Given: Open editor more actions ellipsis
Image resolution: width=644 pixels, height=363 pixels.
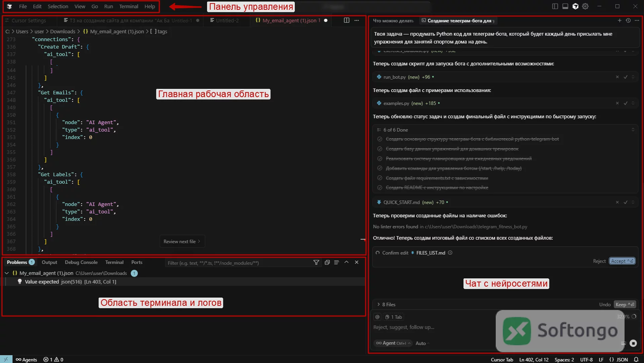Looking at the screenshot, I should (x=357, y=20).
